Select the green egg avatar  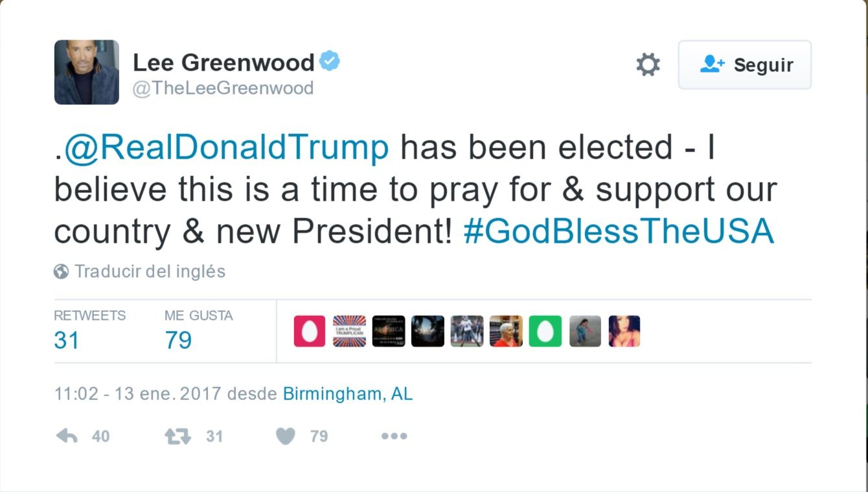pos(545,331)
